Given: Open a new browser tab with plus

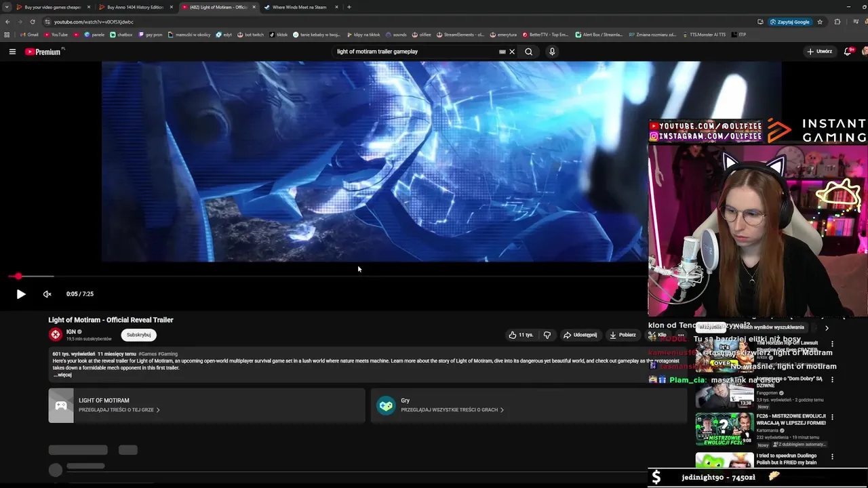Looking at the screenshot, I should [x=349, y=7].
